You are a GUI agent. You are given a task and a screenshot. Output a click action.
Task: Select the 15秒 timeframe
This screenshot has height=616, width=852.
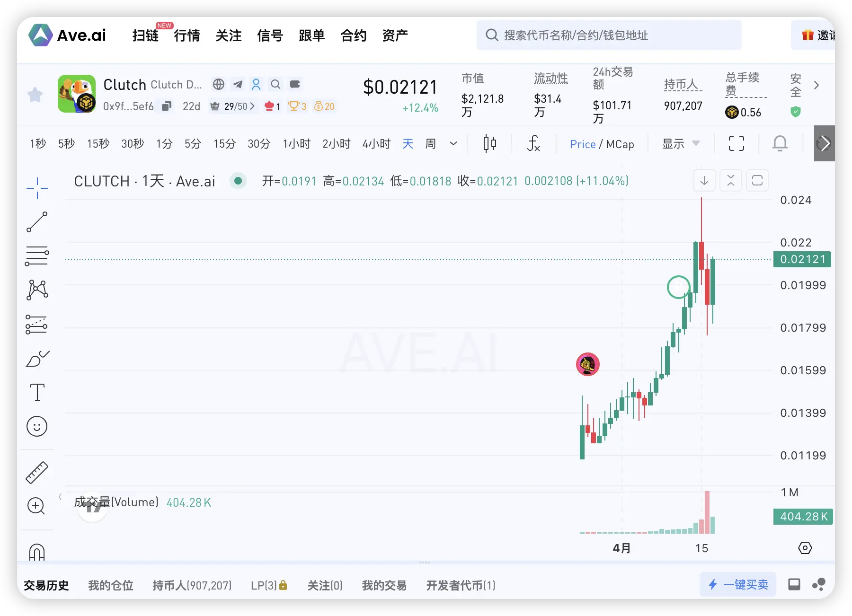(98, 144)
